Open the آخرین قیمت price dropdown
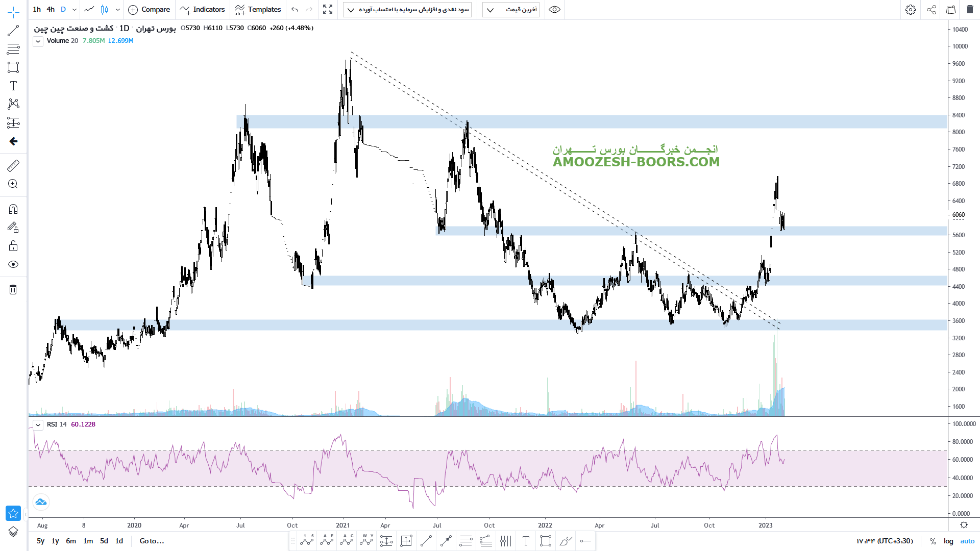 click(511, 10)
